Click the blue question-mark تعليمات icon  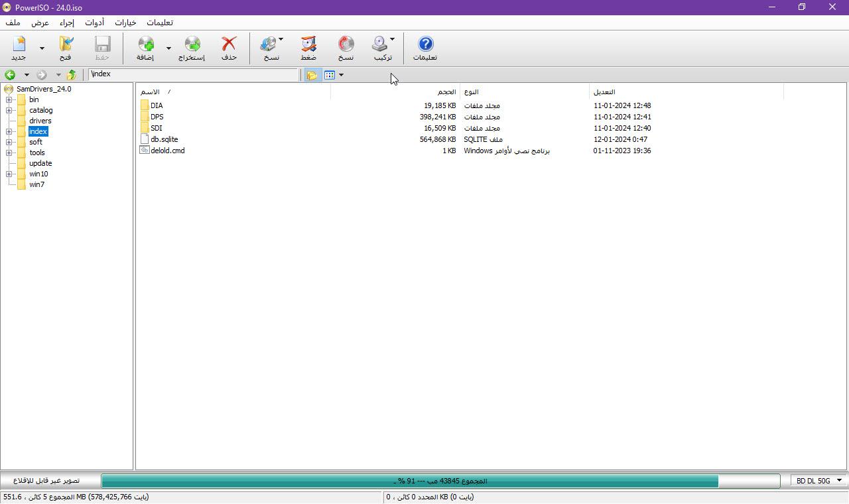[x=425, y=44]
